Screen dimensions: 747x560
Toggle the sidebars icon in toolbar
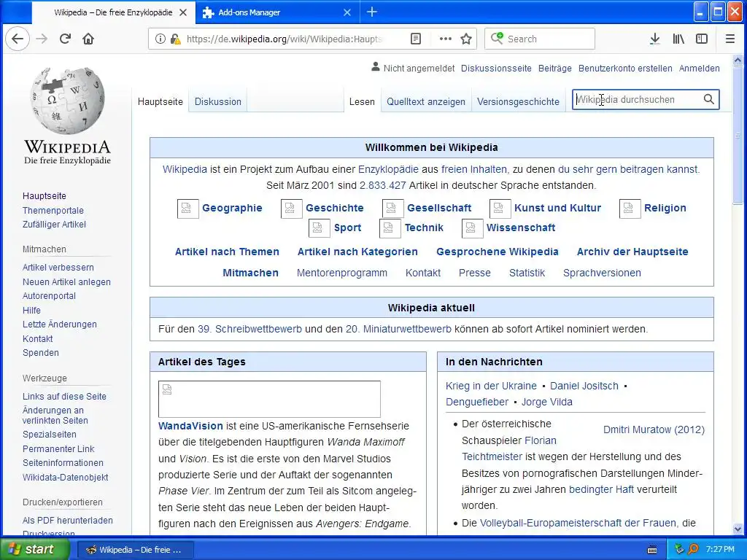tap(702, 39)
